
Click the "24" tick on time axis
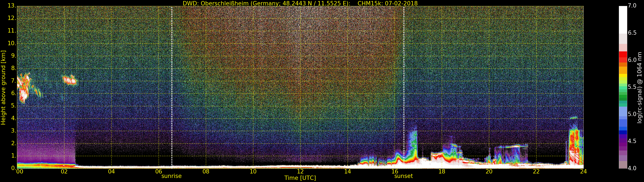(583, 172)
